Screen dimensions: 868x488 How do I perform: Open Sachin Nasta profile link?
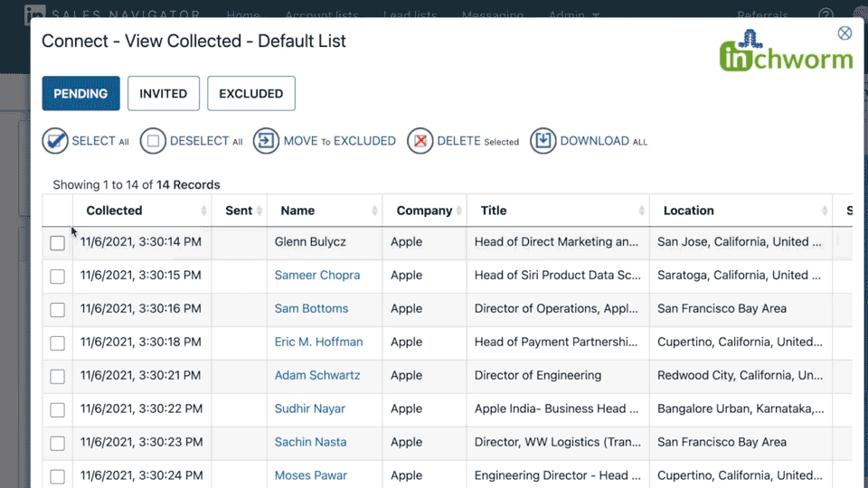(310, 442)
